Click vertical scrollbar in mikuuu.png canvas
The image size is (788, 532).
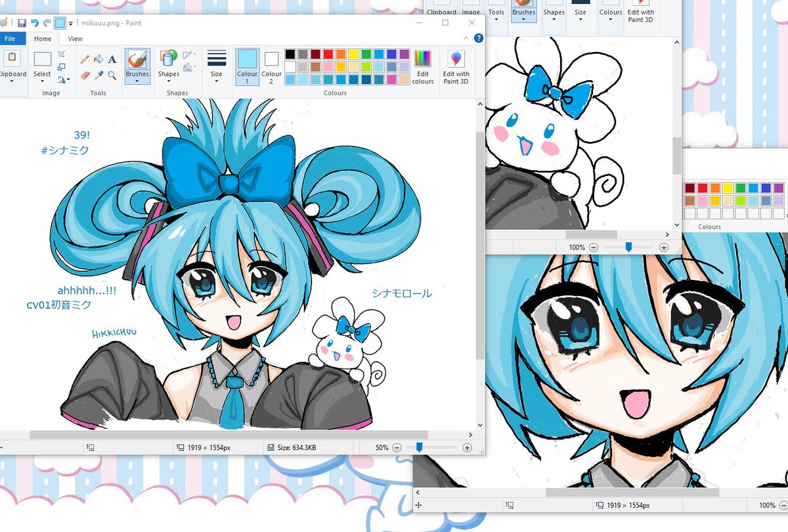[480, 246]
